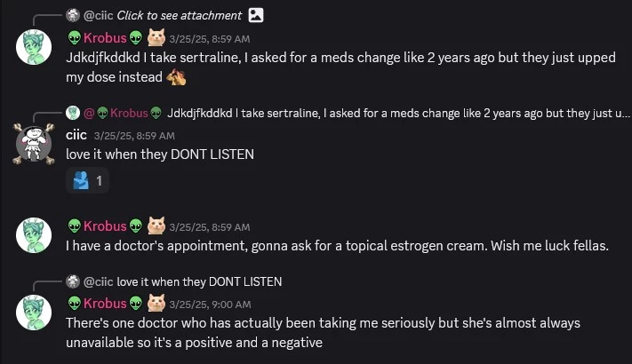Click the people hugging reaction with count 1
The image size is (632, 364).
tap(87, 180)
